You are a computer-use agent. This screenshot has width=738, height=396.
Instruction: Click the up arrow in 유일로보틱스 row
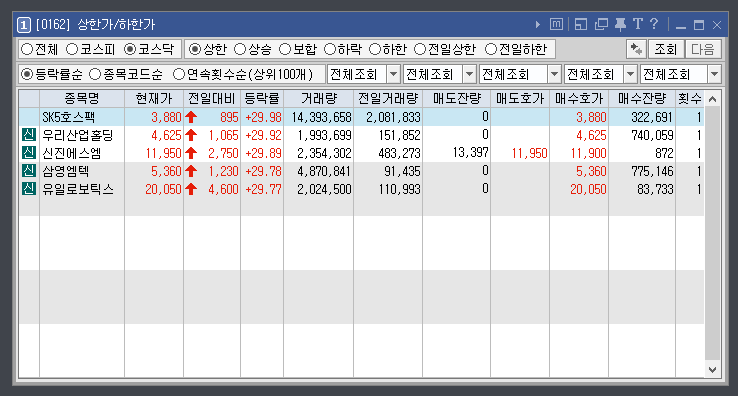[x=191, y=189]
